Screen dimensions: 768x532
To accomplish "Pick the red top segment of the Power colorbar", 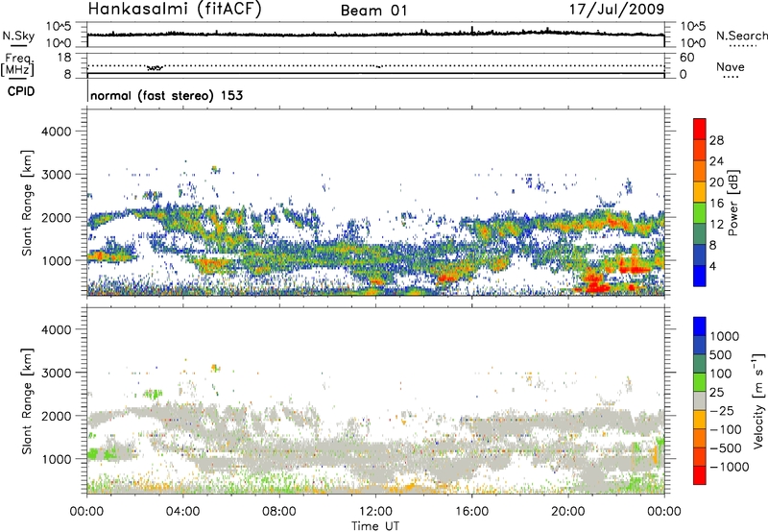I will 700,129.
